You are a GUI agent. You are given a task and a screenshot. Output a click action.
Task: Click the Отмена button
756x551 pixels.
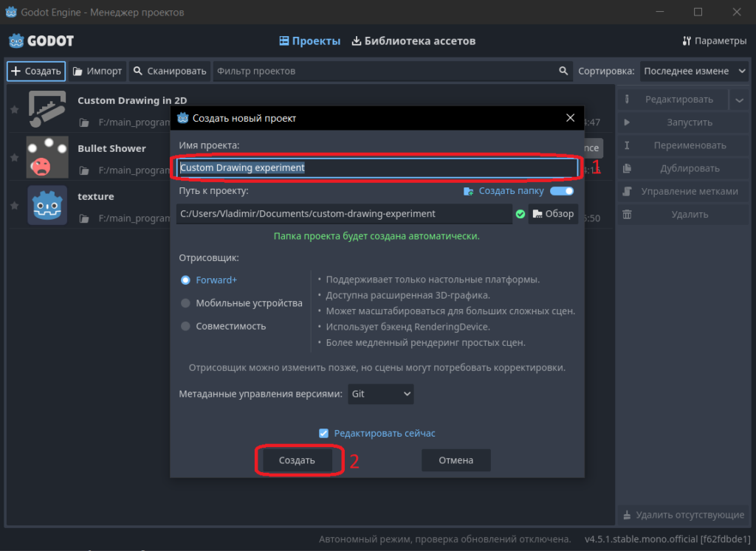click(x=456, y=460)
